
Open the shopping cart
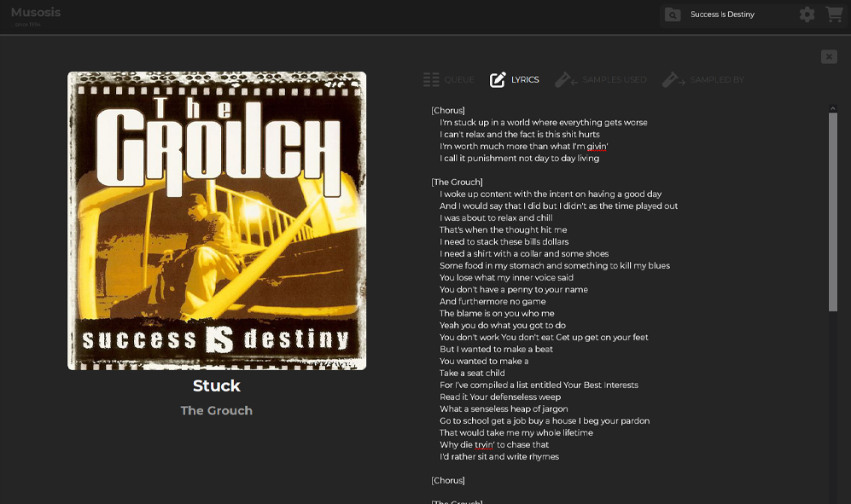coord(834,14)
